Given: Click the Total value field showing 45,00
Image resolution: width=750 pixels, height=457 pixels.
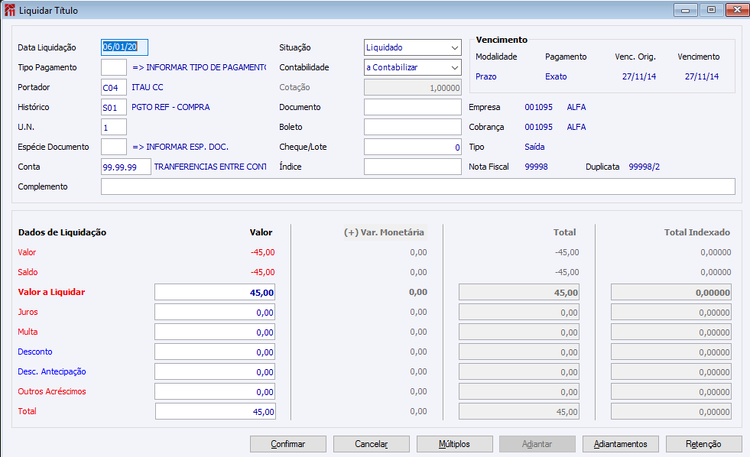Looking at the screenshot, I should [215, 412].
